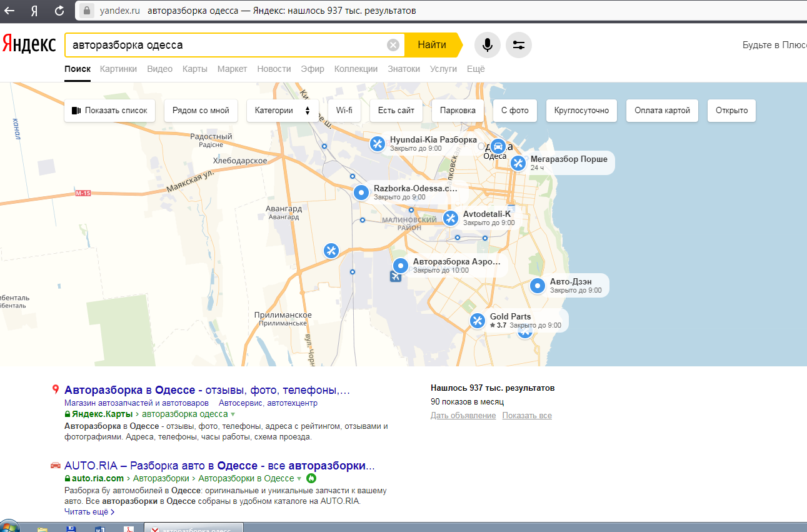
Task: Clear the search query with the X icon
Action: 393,45
